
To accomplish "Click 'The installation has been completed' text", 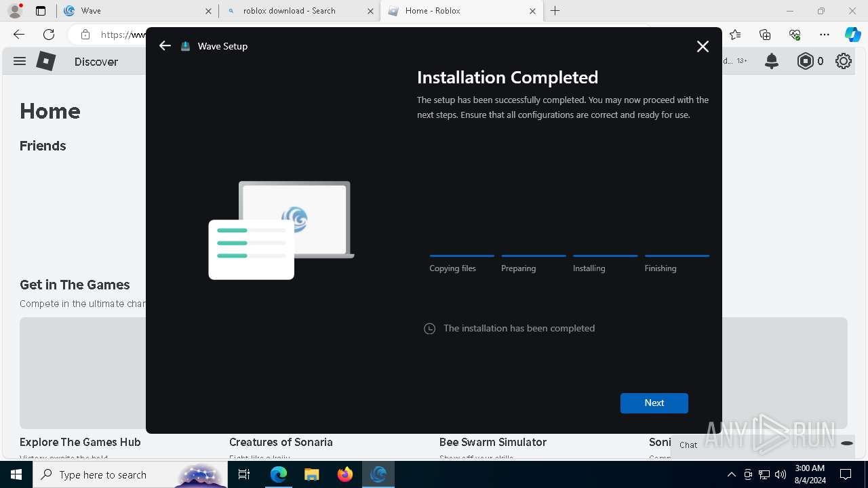I will [519, 328].
